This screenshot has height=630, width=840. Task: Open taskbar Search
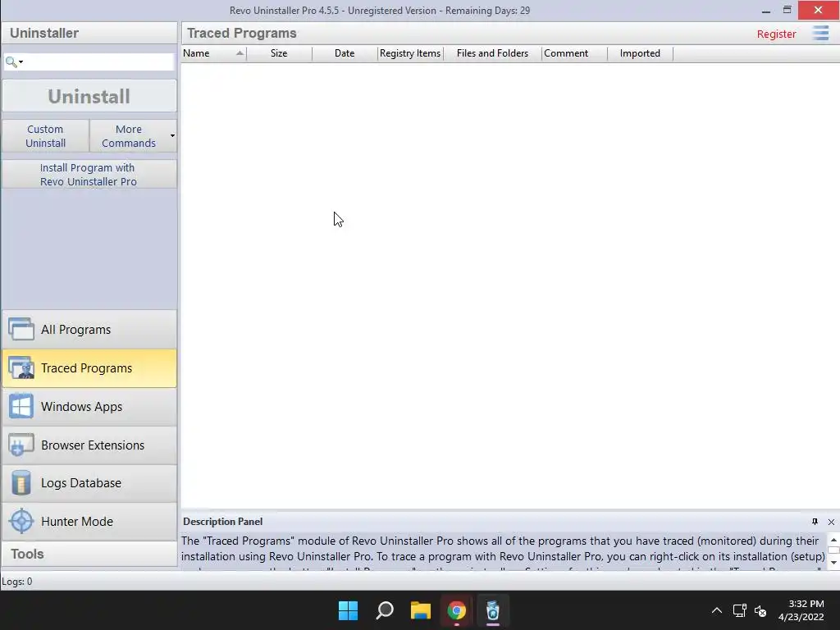[x=385, y=610]
